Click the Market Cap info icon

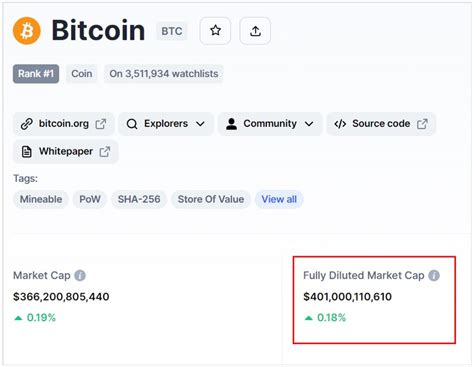(80, 276)
